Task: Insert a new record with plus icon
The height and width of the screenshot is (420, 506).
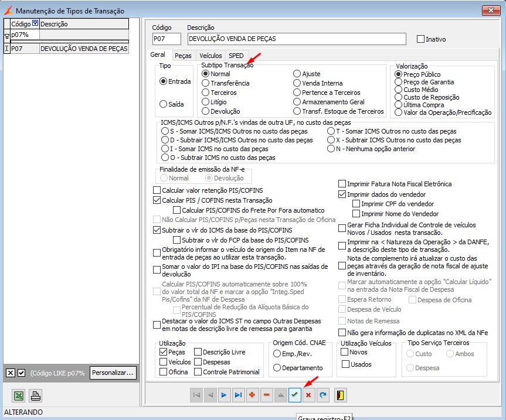Action: click(x=252, y=395)
